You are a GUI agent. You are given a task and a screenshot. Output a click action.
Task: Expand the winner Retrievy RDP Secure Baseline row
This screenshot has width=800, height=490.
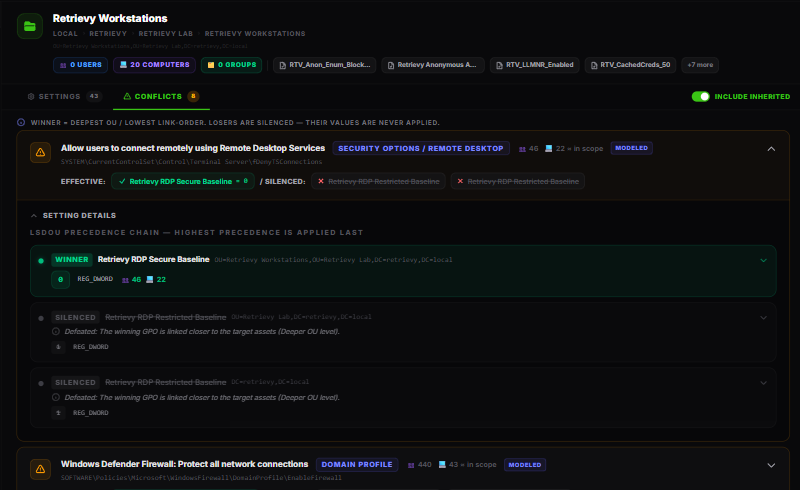[763, 260]
